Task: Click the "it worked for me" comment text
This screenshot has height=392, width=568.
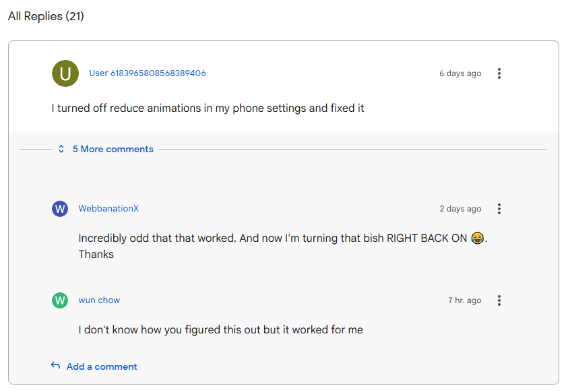Action: tap(220, 330)
